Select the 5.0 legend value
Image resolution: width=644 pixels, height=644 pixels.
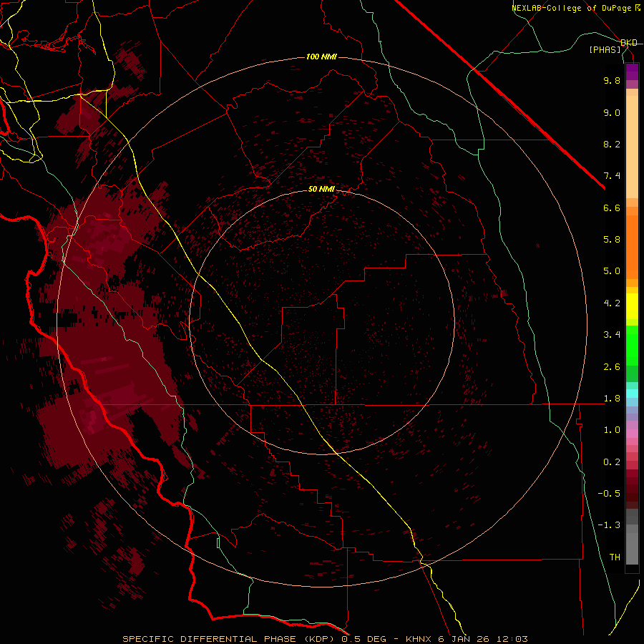612,271
